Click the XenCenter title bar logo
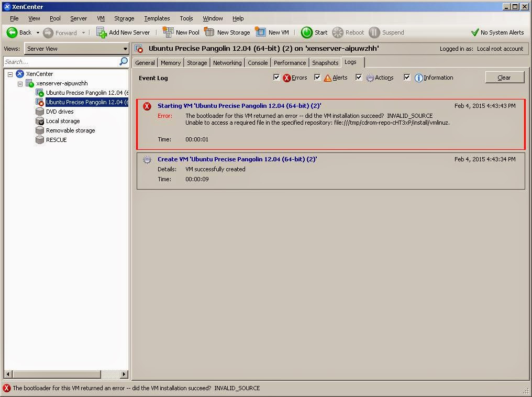The image size is (532, 397). (x=7, y=6)
